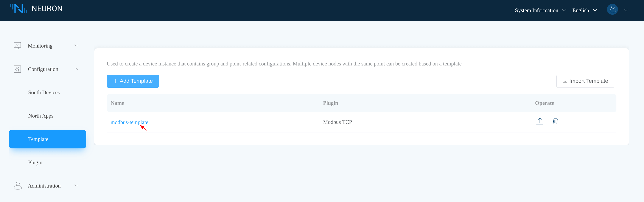
Task: Expand the Administration menu chevron
Action: coord(76,185)
